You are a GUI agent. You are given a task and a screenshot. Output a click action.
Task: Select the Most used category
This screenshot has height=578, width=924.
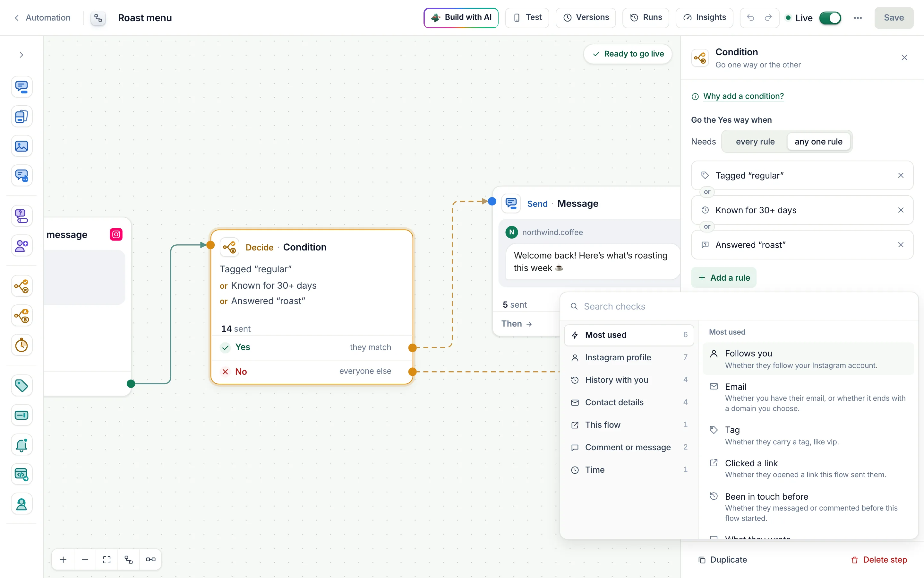tap(629, 335)
